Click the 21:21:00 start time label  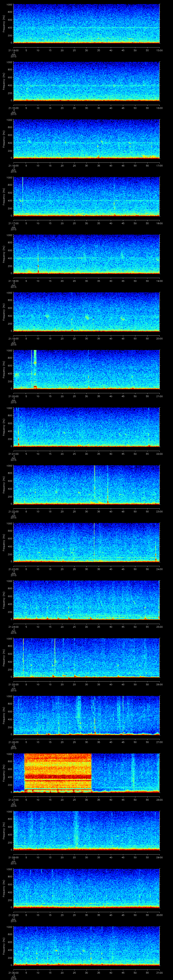13,454
